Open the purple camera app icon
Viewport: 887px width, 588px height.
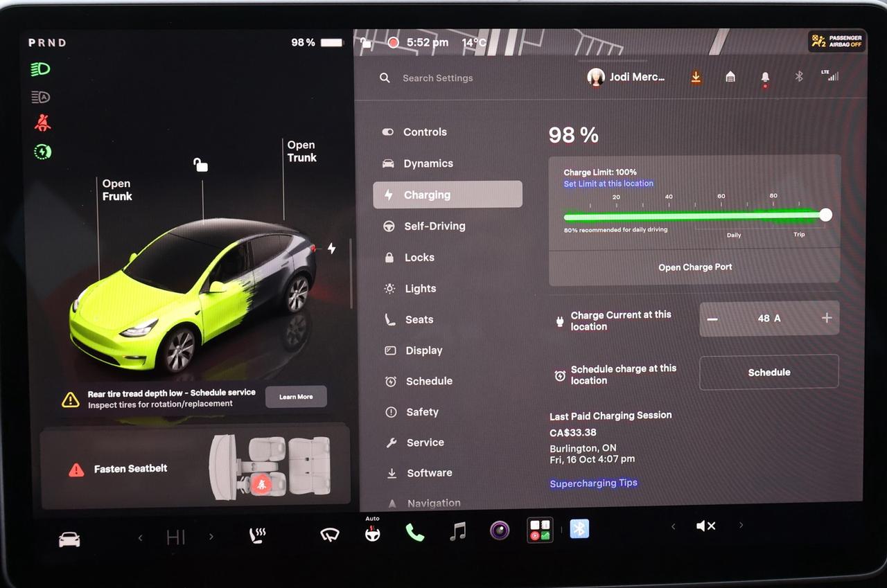[x=500, y=531]
